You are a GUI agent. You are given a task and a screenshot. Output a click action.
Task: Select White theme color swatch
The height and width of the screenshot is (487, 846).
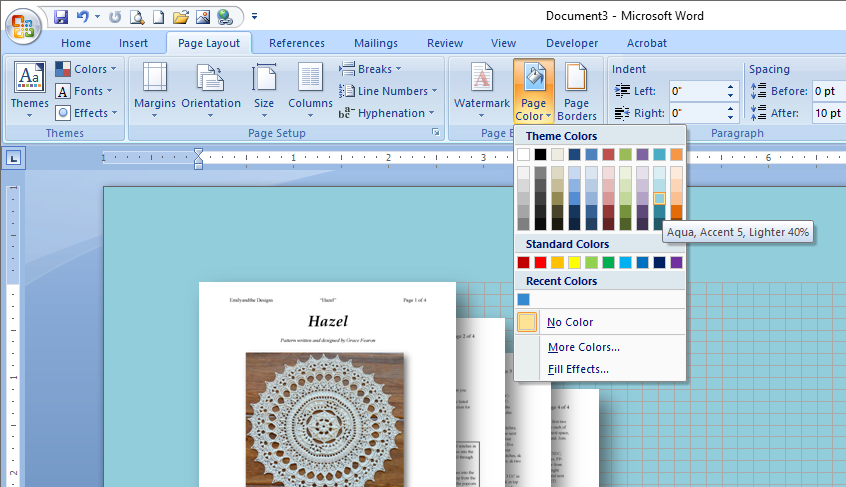point(523,155)
